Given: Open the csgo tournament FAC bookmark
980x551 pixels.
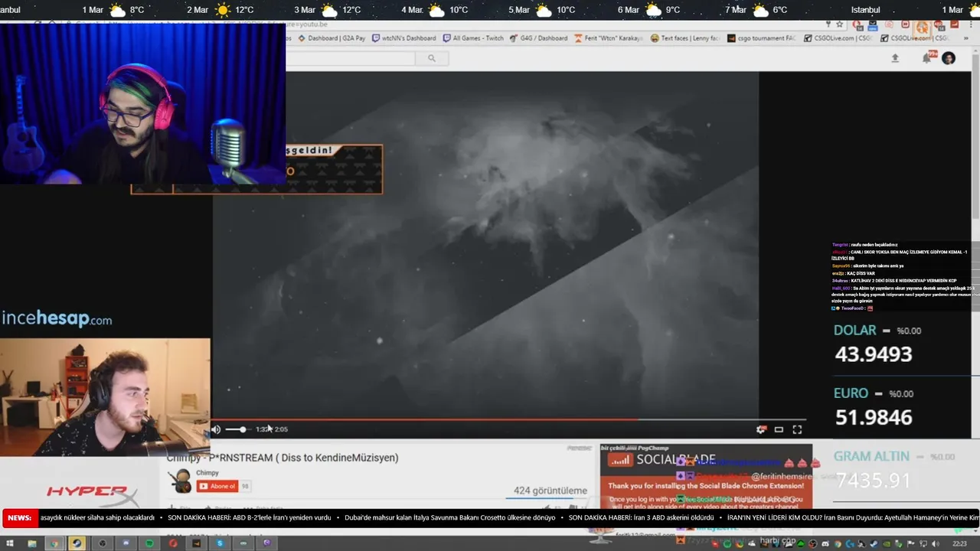Looking at the screenshot, I should tap(763, 38).
